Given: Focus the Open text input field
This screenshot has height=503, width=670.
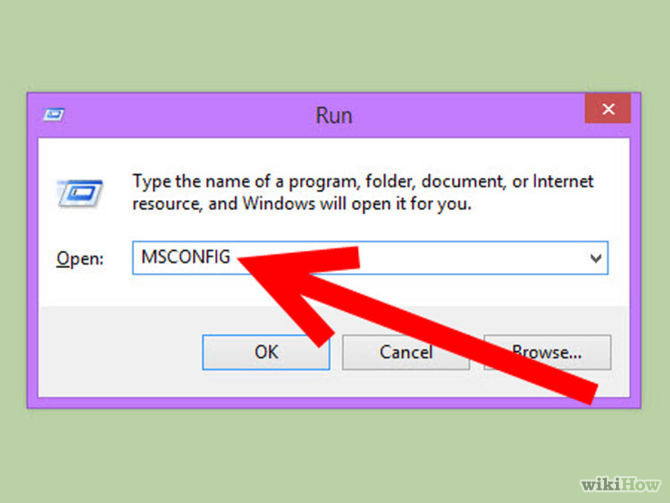Looking at the screenshot, I should click(x=370, y=258).
